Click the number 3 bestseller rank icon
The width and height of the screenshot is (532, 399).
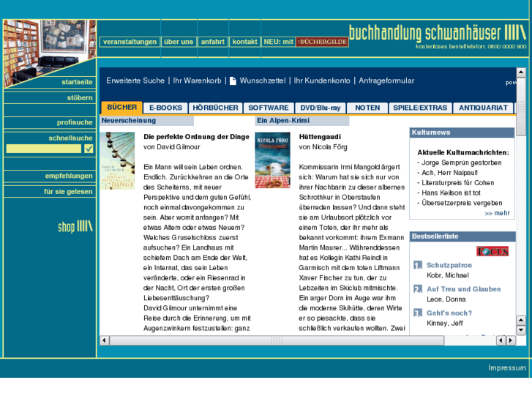click(418, 313)
